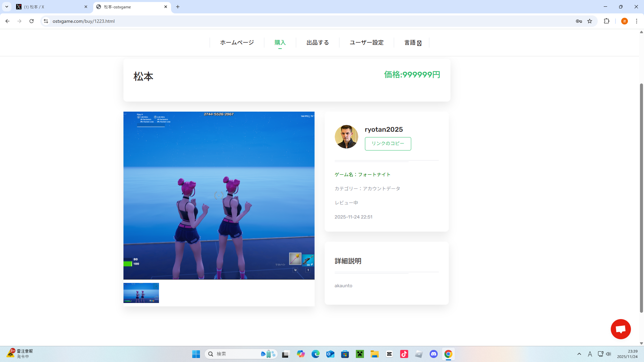Bookmark this page with star icon

[590, 21]
